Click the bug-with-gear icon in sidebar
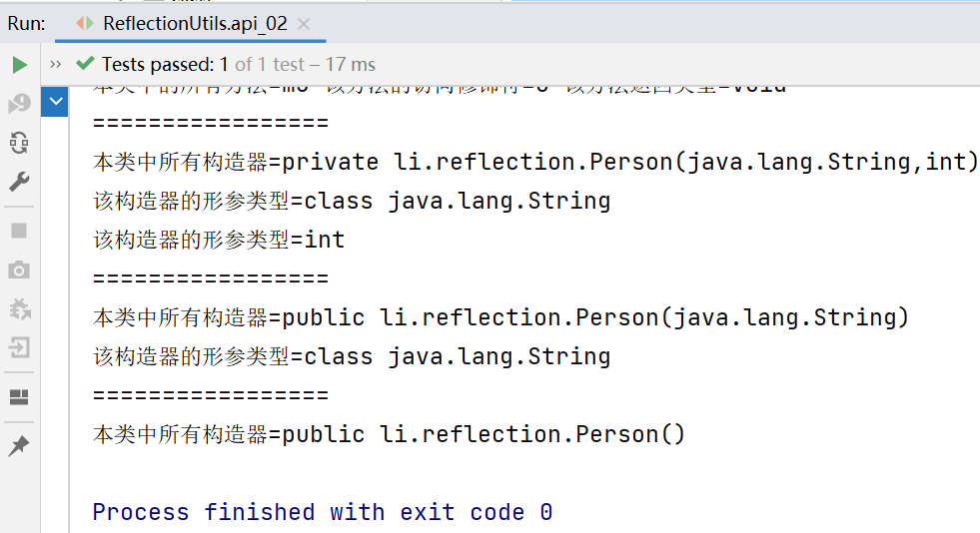This screenshot has width=980, height=533. tap(19, 308)
